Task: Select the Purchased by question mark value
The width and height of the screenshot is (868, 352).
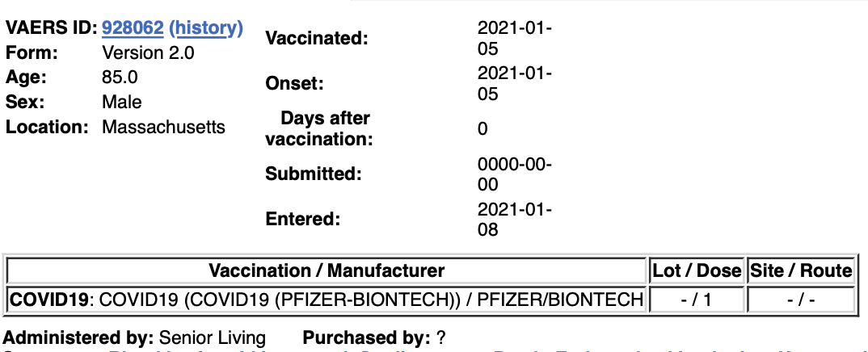Action: pos(440,337)
